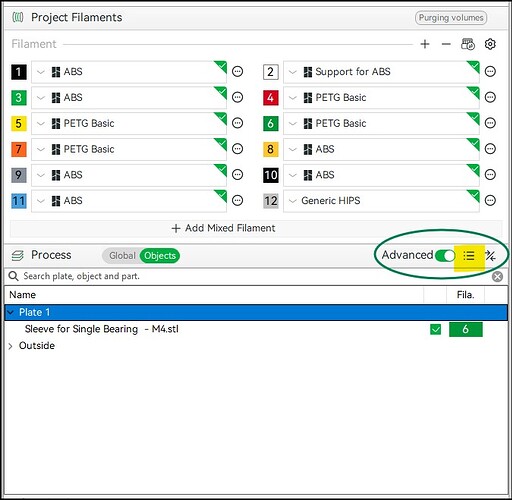Click the Fila. column header
Viewport: 512px width, 500px height.
click(x=465, y=295)
